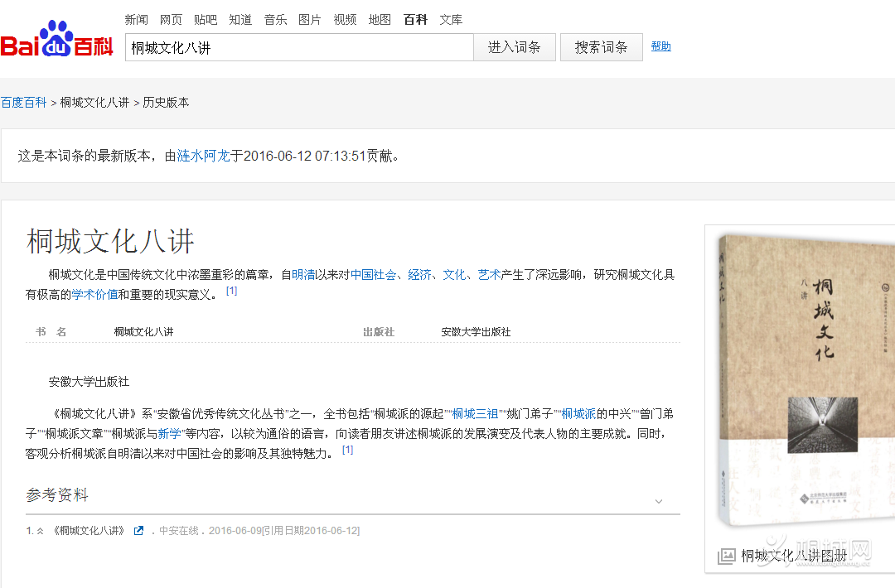The image size is (895, 588).
Task: Click the search field containing 桐城文化八讲
Action: click(298, 47)
